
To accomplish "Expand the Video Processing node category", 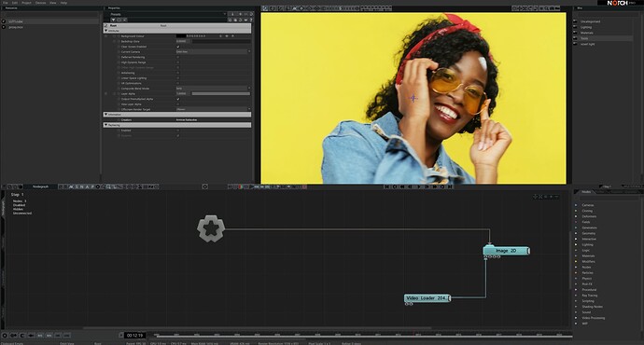I will (593, 318).
